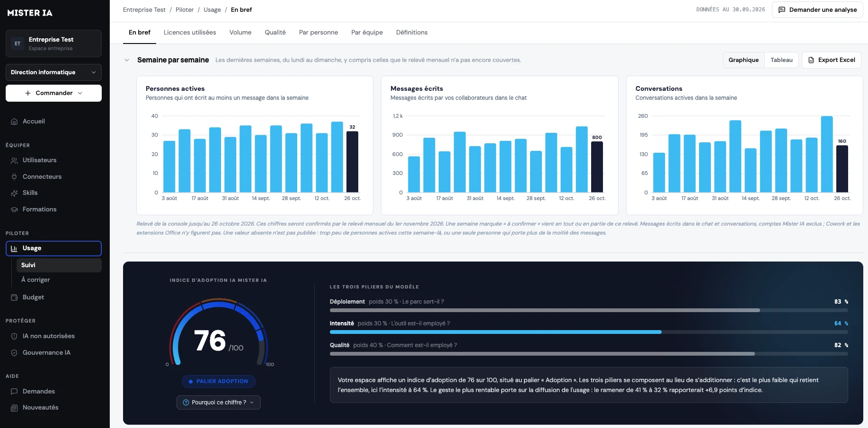Collapse Semaine par semaine section
The height and width of the screenshot is (428, 868).
[x=127, y=60]
